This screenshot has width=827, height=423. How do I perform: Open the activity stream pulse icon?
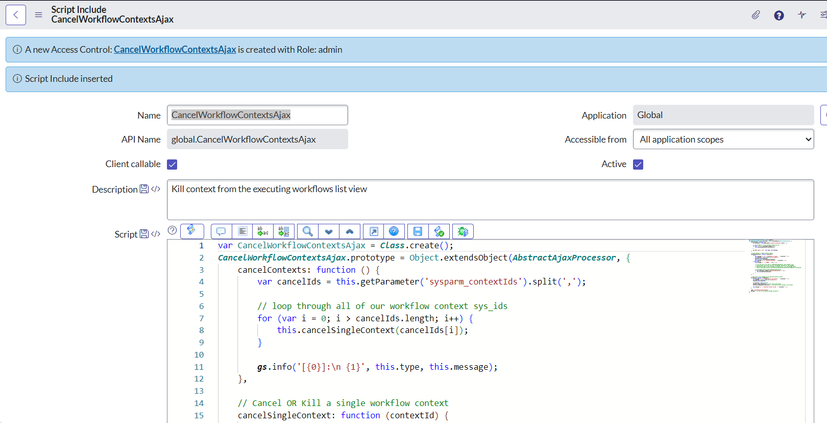pyautogui.click(x=802, y=15)
